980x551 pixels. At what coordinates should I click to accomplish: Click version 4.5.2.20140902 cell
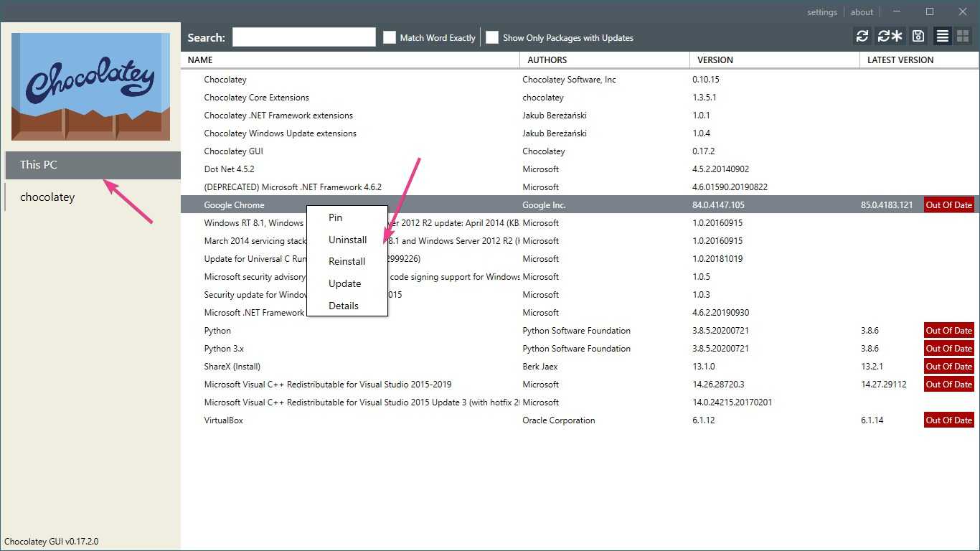[x=720, y=169]
